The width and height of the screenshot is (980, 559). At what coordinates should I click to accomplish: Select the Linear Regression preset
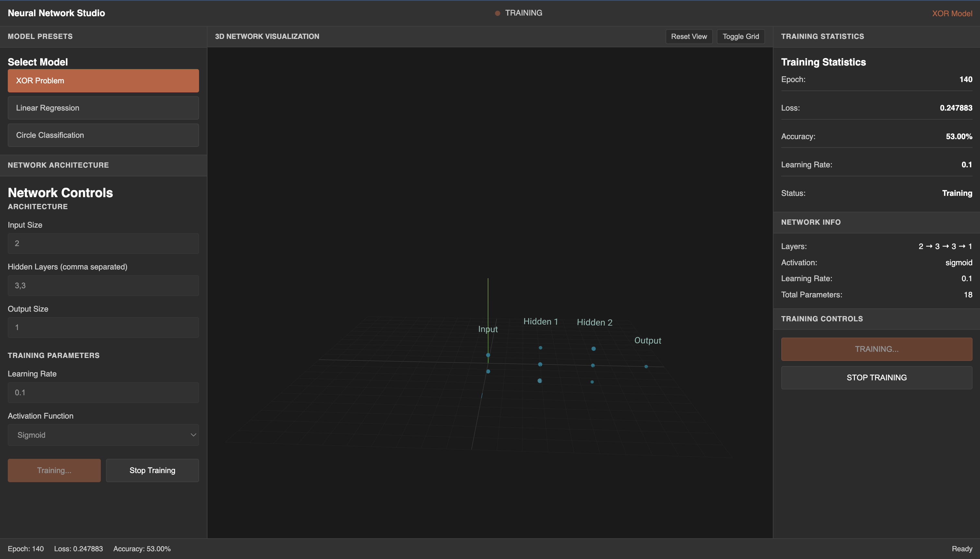(102, 108)
